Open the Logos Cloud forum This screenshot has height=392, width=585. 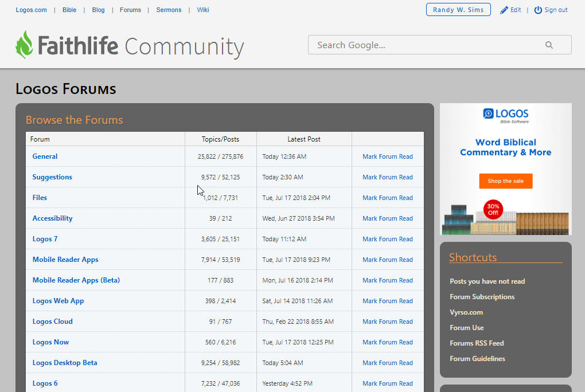click(52, 322)
